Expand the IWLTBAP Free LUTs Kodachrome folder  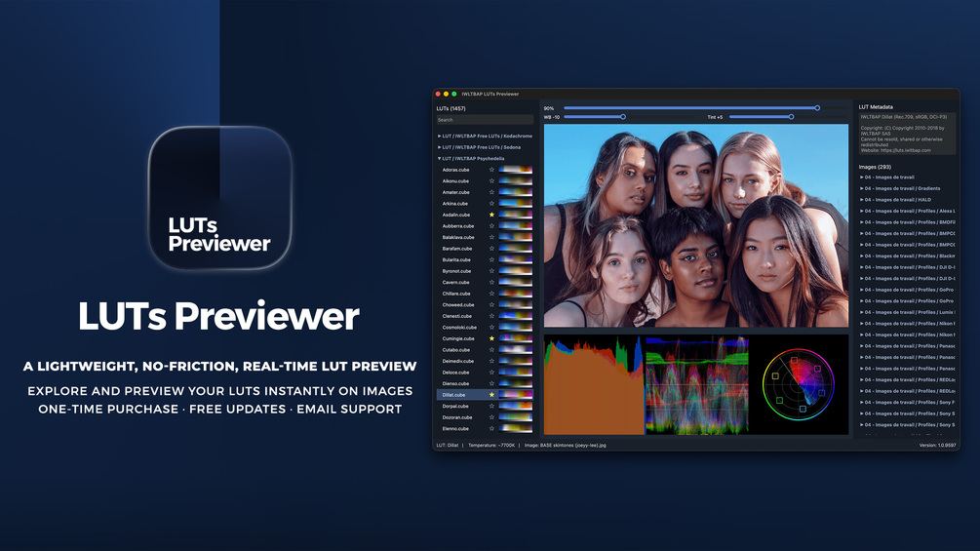click(x=485, y=137)
